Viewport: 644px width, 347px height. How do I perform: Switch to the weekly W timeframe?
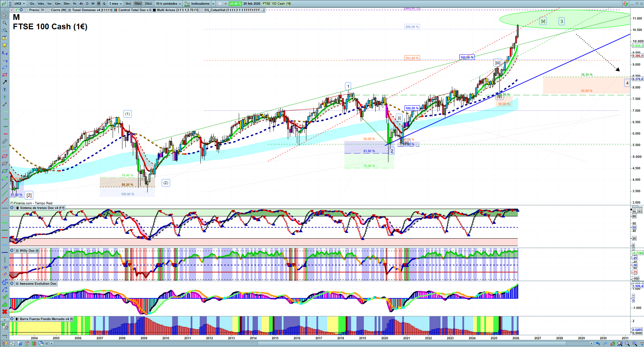point(93,4)
